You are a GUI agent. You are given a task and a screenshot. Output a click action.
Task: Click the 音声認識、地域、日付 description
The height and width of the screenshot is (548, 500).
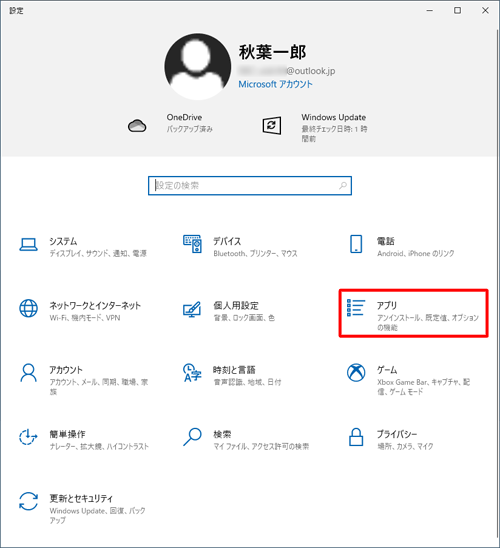coord(247,382)
